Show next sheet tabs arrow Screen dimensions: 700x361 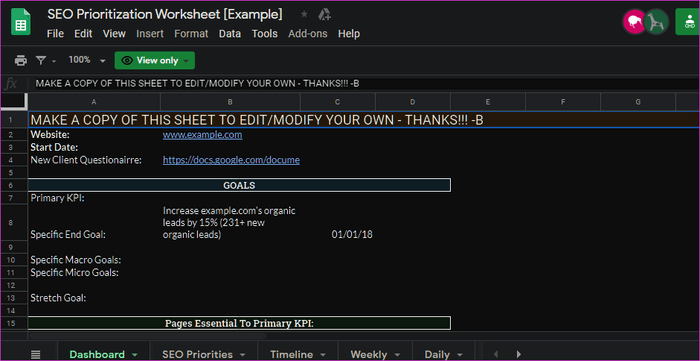click(519, 354)
